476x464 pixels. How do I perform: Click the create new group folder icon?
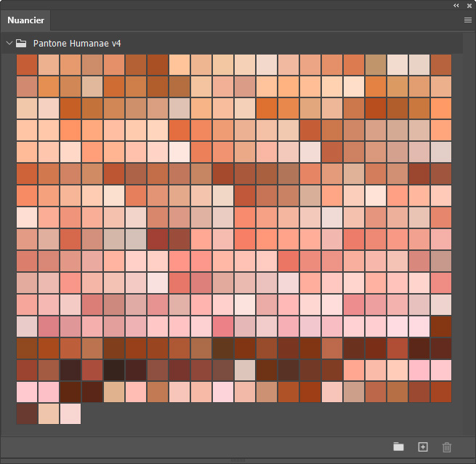[398, 447]
